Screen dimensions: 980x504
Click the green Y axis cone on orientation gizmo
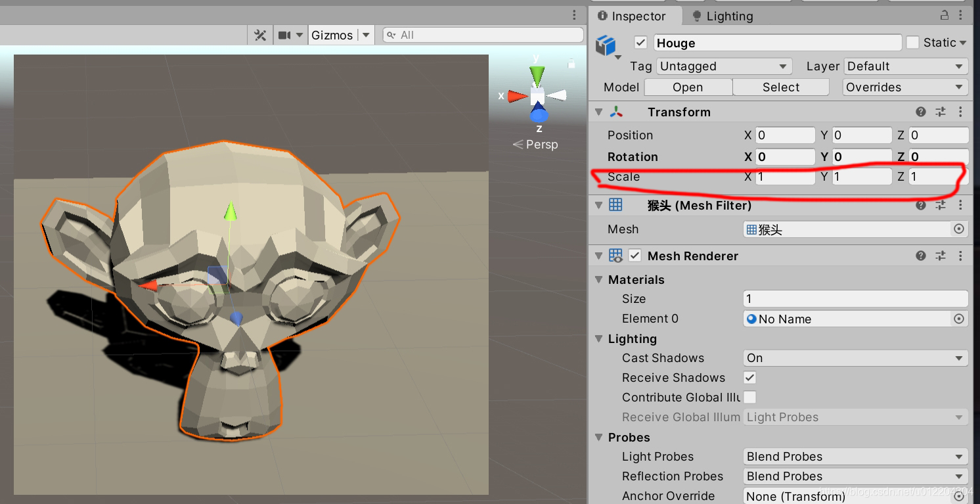point(537,75)
